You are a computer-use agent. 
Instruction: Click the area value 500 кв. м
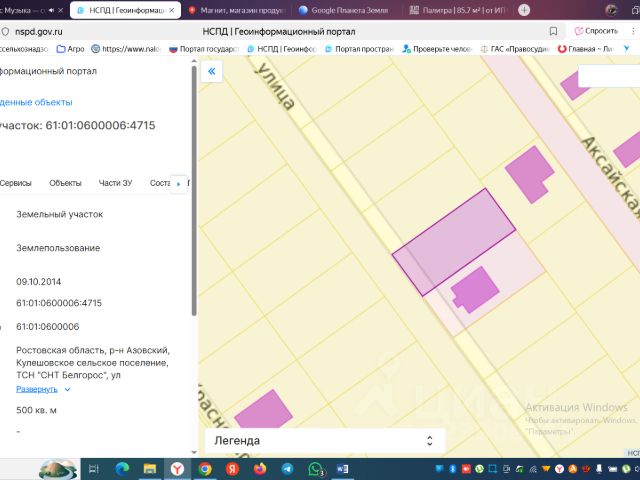(x=36, y=410)
